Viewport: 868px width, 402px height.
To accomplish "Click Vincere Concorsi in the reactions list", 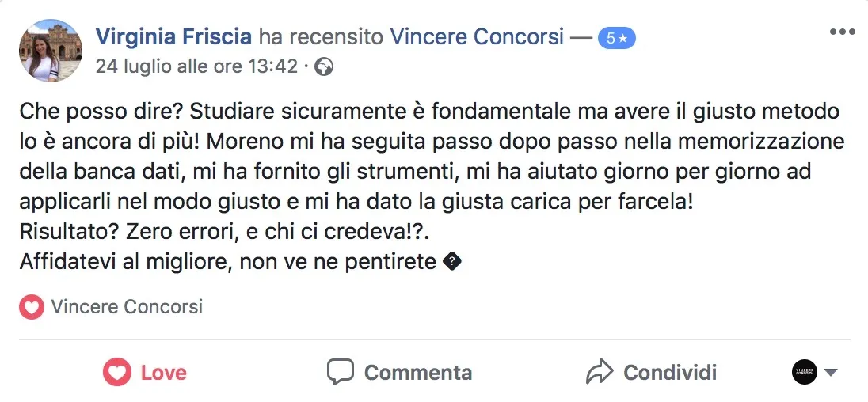I will click(x=127, y=307).
